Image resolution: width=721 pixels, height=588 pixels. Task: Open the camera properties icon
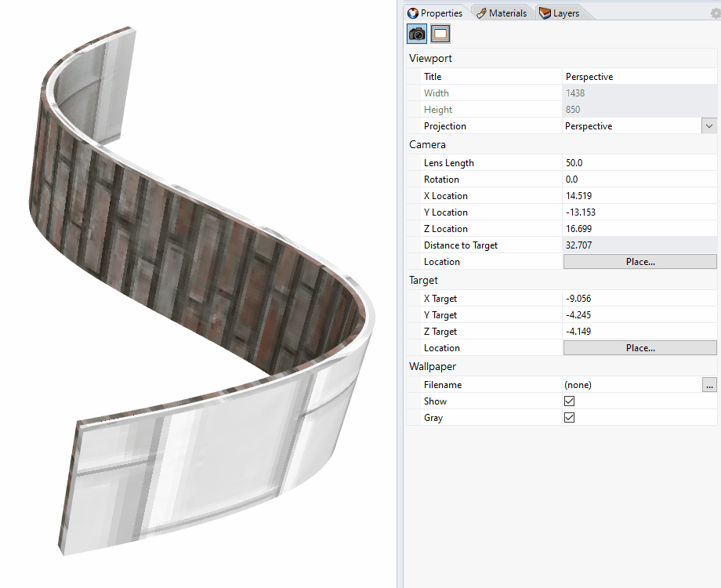click(x=416, y=34)
